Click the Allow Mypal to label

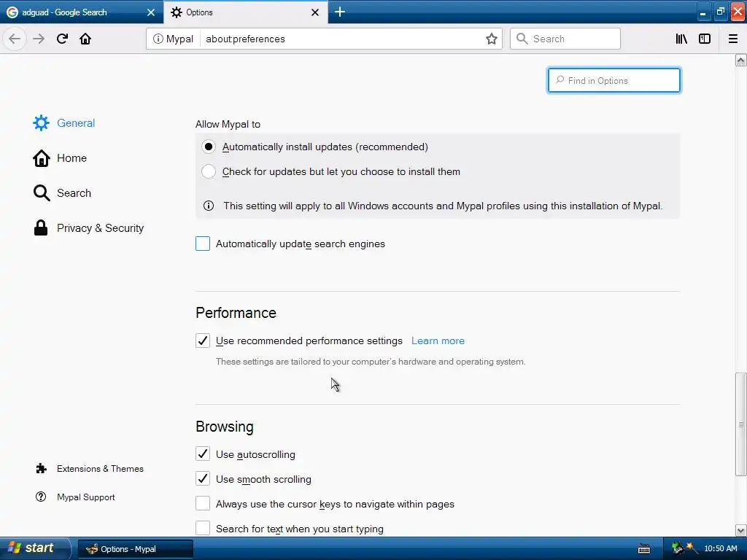(228, 124)
